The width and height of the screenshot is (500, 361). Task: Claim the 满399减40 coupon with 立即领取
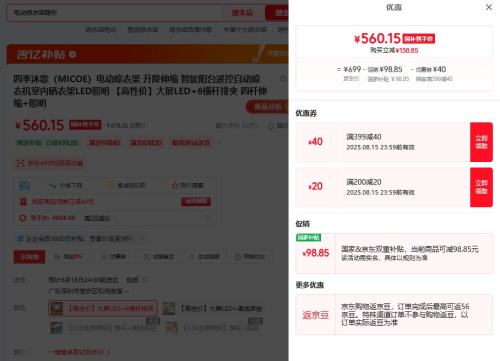[481, 142]
